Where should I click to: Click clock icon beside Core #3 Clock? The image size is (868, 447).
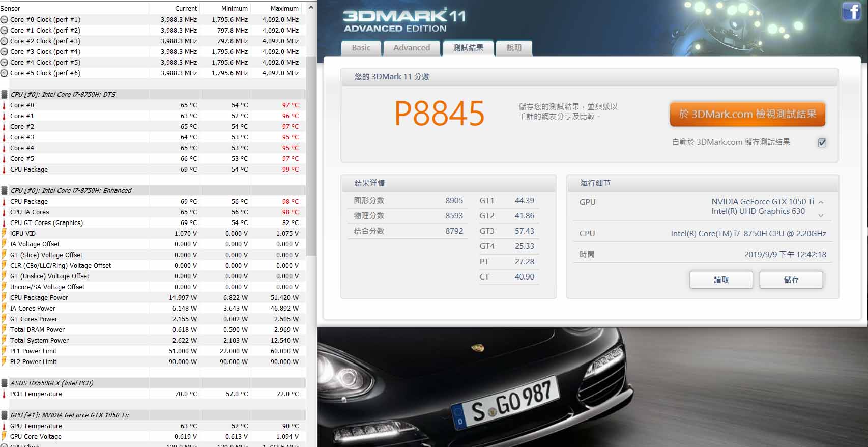tap(4, 52)
